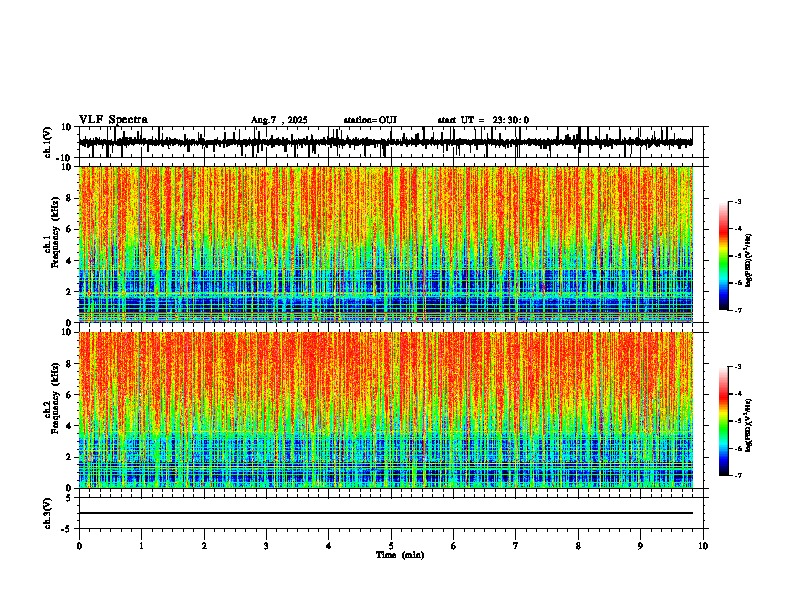This screenshot has width=792, height=612.
Task: Click the ch.3 flat voltage trace
Action: [x=385, y=513]
